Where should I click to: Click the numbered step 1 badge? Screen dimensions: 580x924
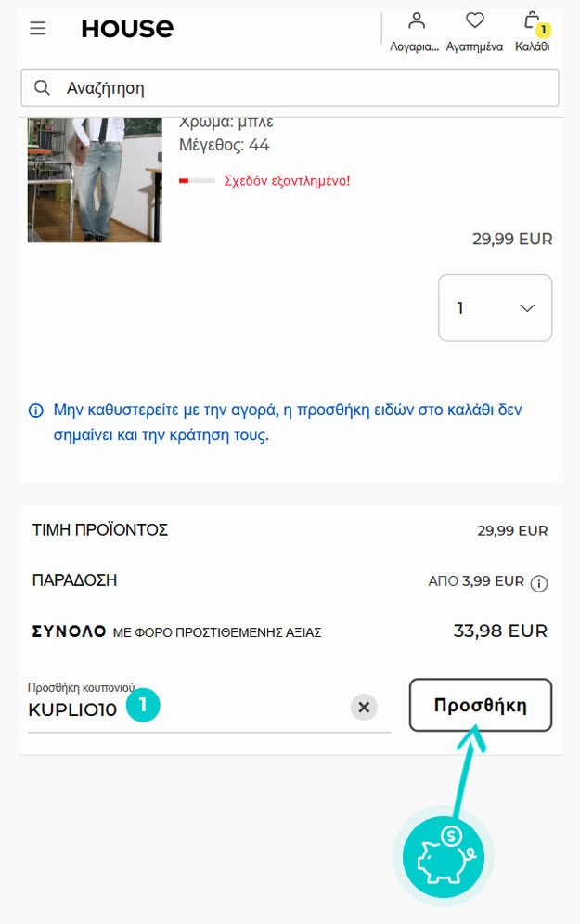[143, 705]
